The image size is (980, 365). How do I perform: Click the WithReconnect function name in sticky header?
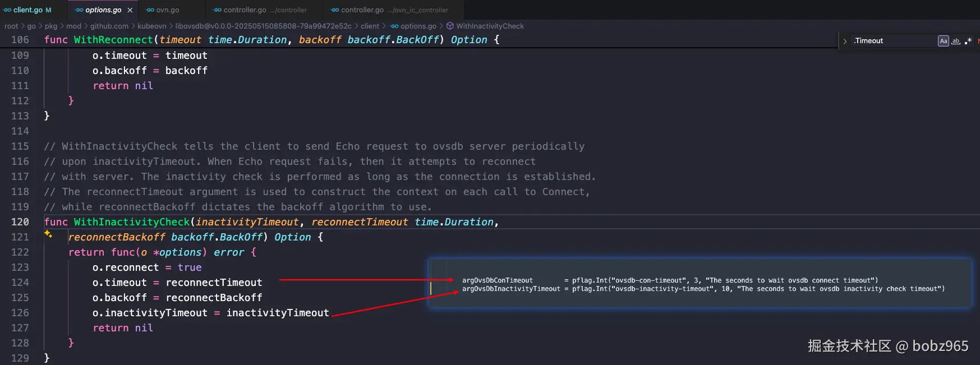click(x=113, y=40)
